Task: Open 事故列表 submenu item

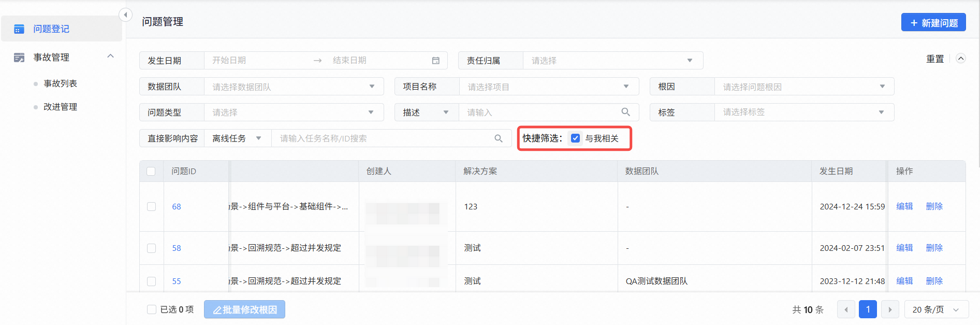Action: [60, 83]
